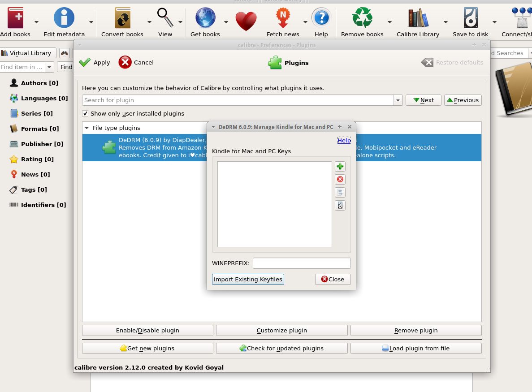The height and width of the screenshot is (392, 532).
Task: Click the Connect/share icon
Action: (x=522, y=18)
